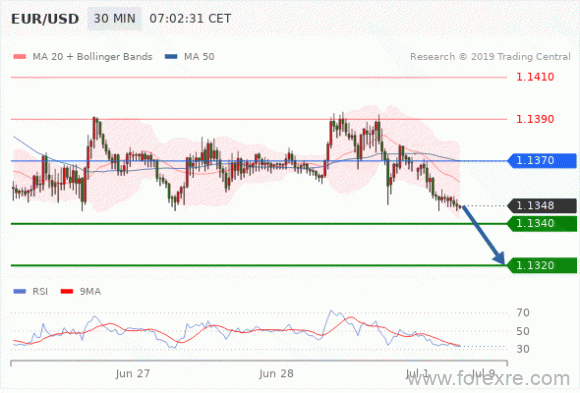580x393 pixels.
Task: Click the green 1.1340 support price tag
Action: 542,224
